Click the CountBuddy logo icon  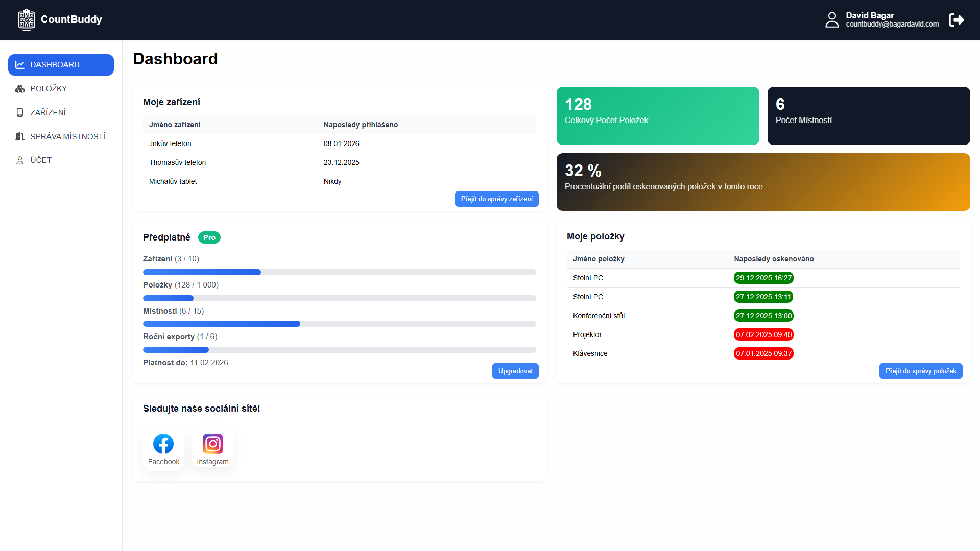click(26, 19)
